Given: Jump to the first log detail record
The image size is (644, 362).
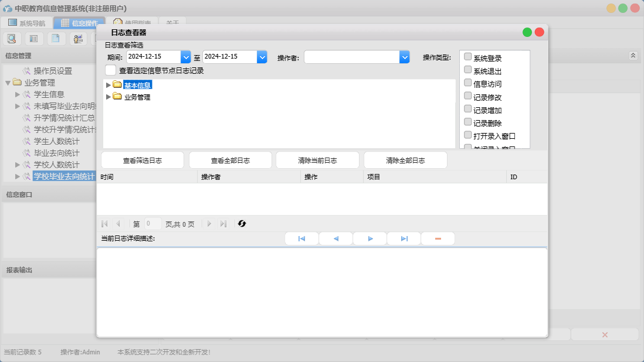Looking at the screenshot, I should 301,239.
